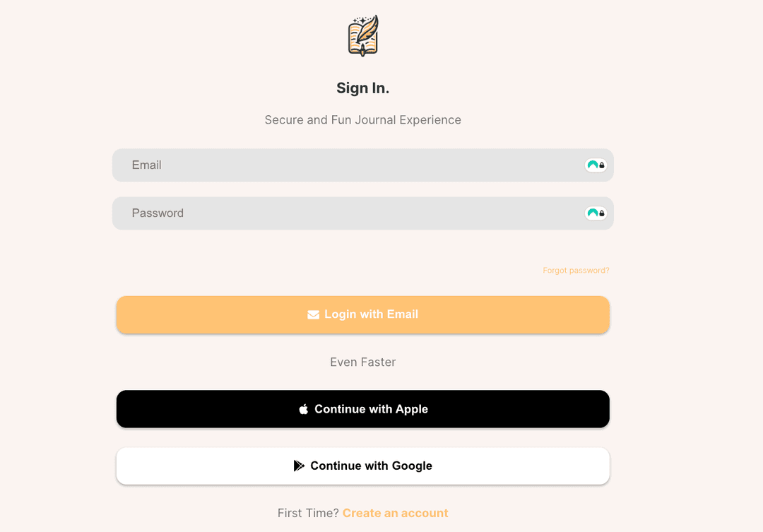Image resolution: width=763 pixels, height=532 pixels.
Task: Open teal NordPass icon in Email field
Action: pos(592,165)
